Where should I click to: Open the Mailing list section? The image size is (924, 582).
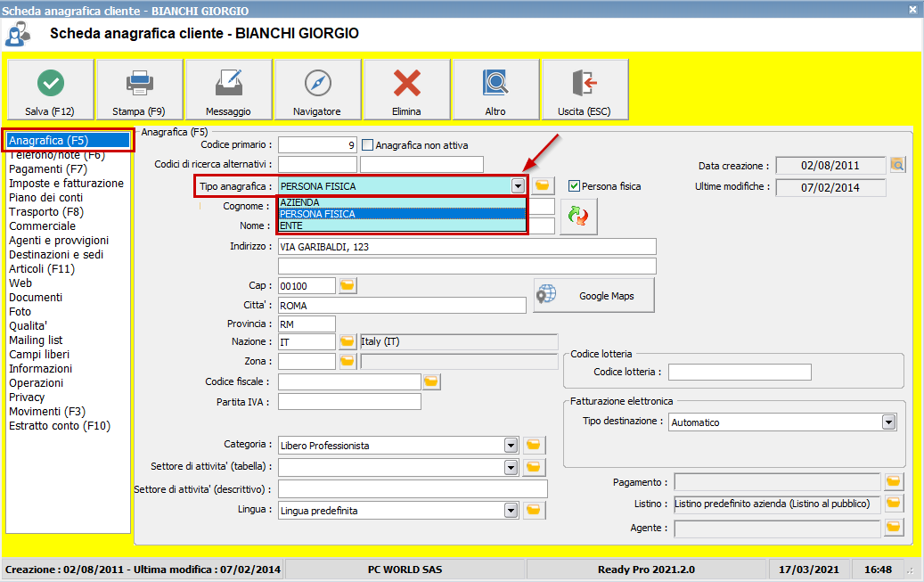[36, 340]
